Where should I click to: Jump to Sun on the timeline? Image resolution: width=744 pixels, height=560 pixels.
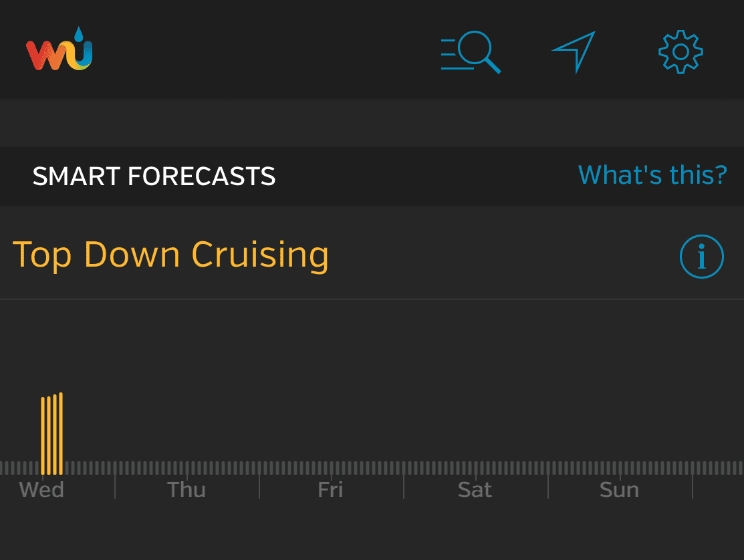pyautogui.click(x=619, y=490)
